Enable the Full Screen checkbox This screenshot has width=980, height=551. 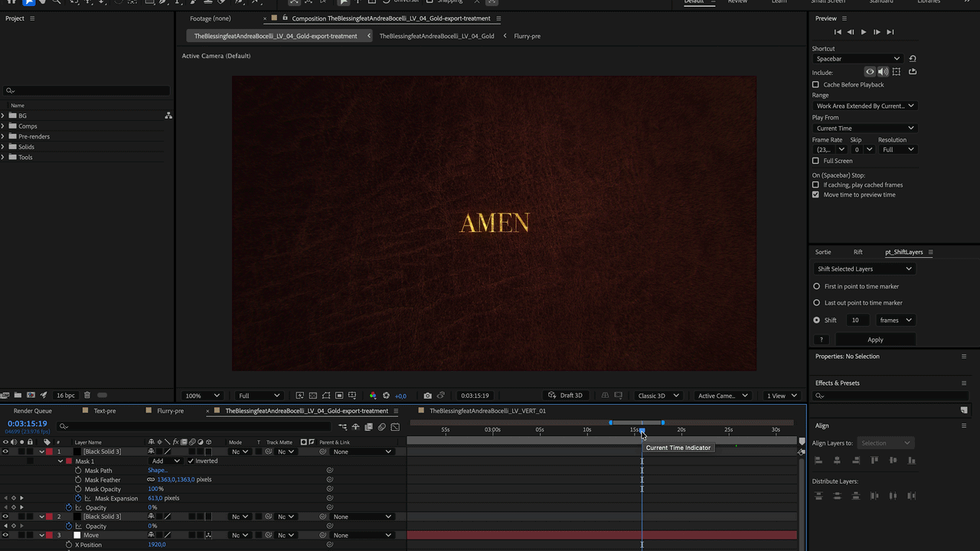[x=815, y=161]
